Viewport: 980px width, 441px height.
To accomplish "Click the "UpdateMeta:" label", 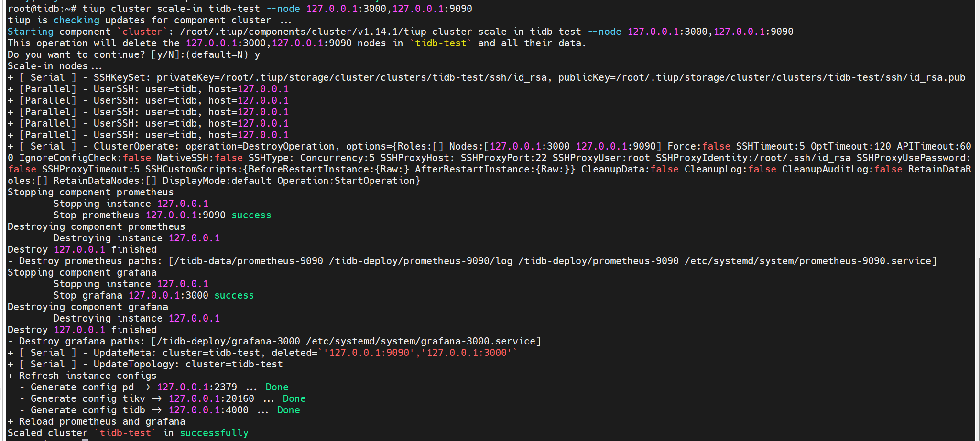I will [x=125, y=353].
